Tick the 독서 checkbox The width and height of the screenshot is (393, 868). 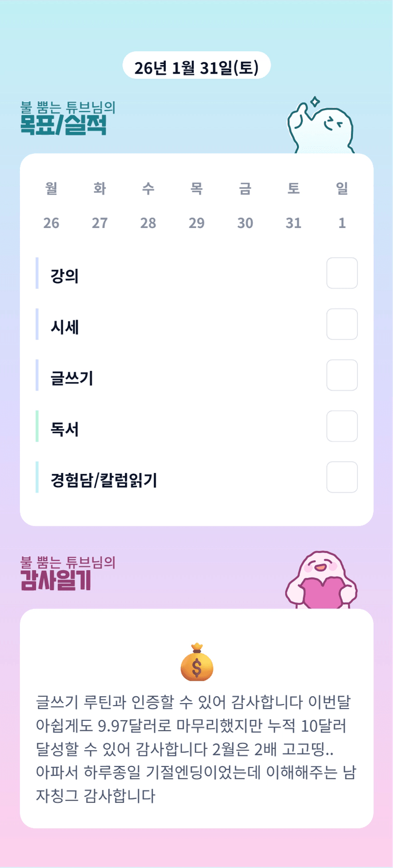point(342,426)
